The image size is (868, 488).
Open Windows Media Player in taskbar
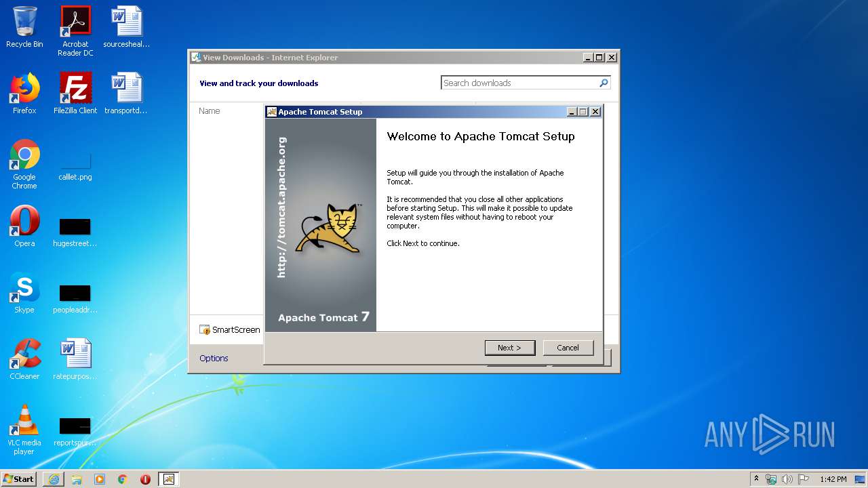click(100, 479)
